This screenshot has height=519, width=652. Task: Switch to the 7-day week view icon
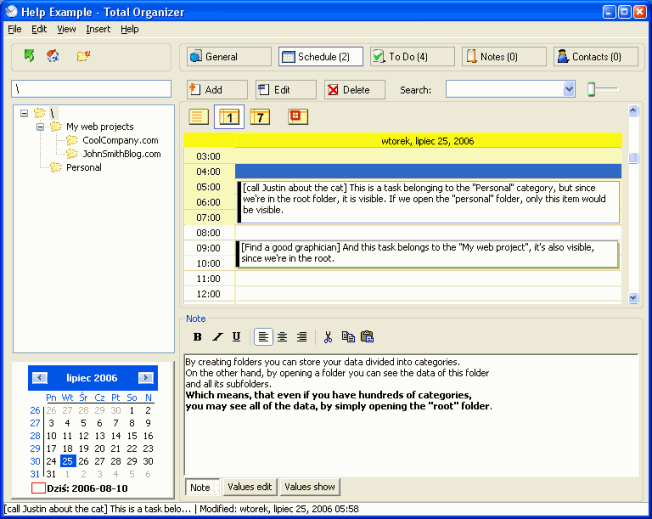tap(259, 117)
